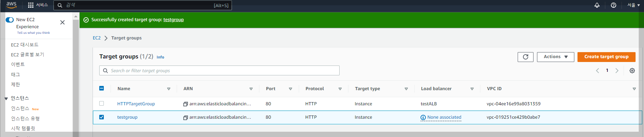644x137 pixels.
Task: Click Tell us what you think link
Action: 33,33
